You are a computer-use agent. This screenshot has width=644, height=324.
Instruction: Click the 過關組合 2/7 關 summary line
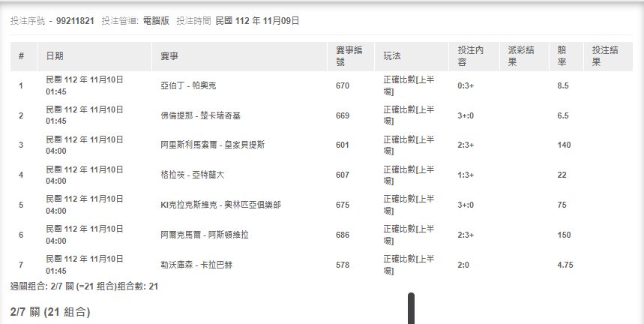(84, 286)
